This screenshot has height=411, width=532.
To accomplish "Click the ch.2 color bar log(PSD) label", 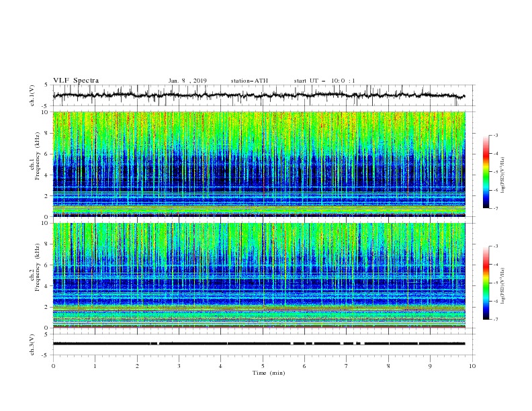I will [503, 285].
